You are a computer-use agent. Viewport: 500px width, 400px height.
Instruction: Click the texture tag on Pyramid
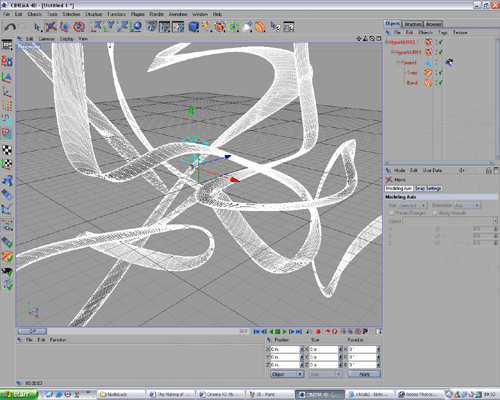tap(449, 62)
